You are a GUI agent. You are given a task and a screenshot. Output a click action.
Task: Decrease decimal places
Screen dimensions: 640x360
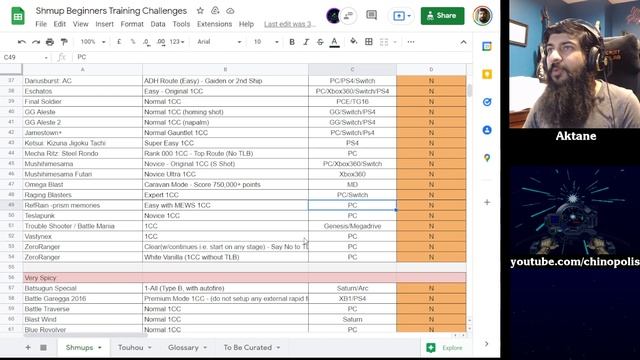(x=146, y=42)
